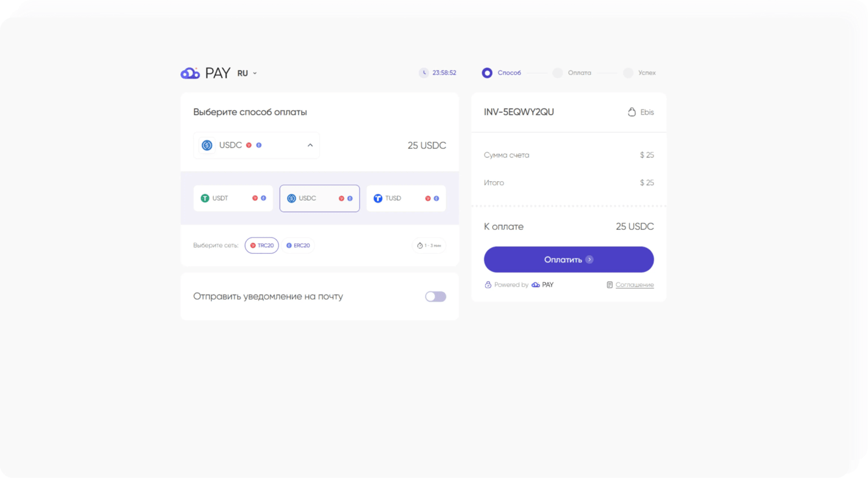
Task: Click the 23:58:52 countdown timer text
Action: click(x=444, y=73)
